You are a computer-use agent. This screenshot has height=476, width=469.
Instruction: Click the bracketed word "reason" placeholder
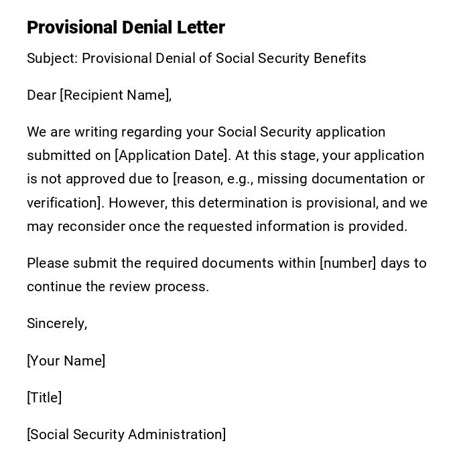coord(195,179)
